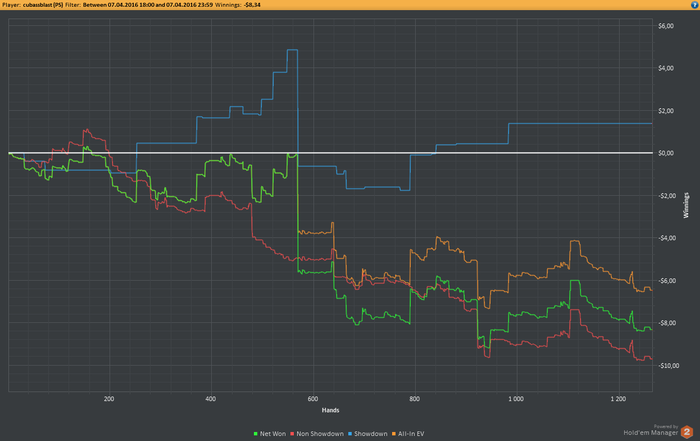Click the player name cubassblast (PS)
700x441 pixels.
43,5
